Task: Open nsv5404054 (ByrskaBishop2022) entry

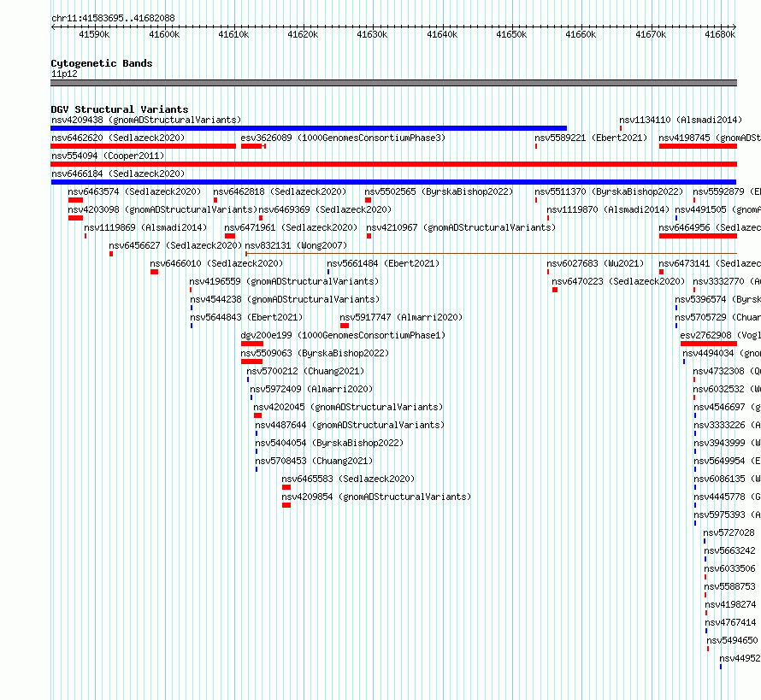Action: pyautogui.click(x=329, y=443)
